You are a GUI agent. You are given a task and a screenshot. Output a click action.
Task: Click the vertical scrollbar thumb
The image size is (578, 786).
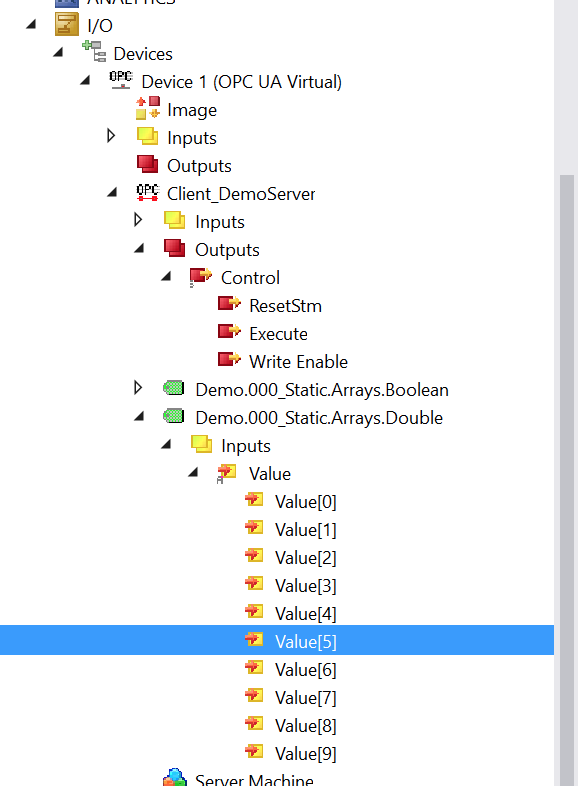[x=566, y=480]
